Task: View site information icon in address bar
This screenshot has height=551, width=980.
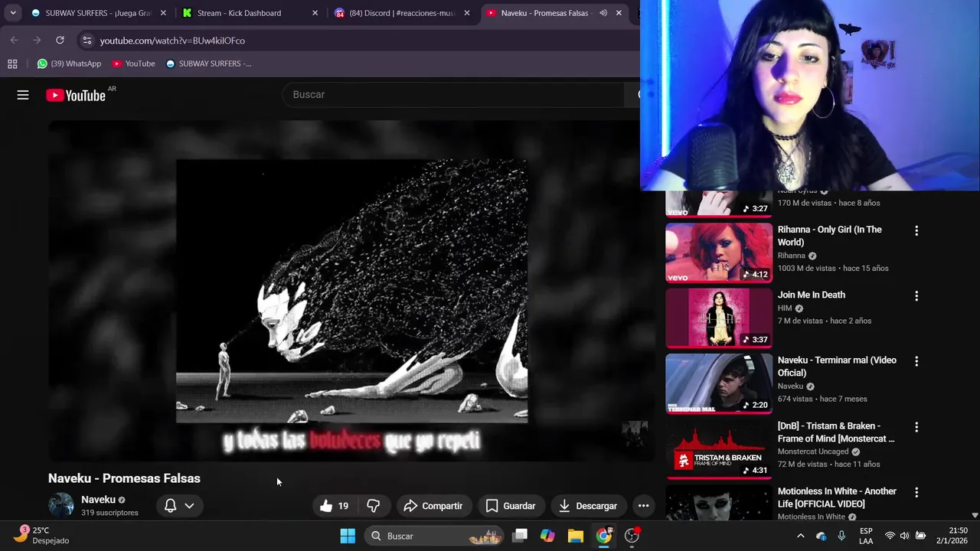Action: pyautogui.click(x=87, y=41)
